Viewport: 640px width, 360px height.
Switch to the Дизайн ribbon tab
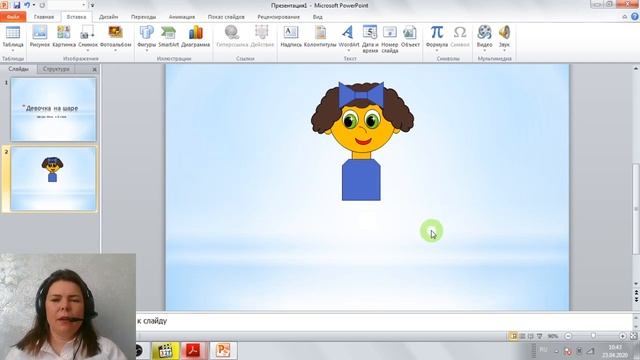click(x=109, y=17)
